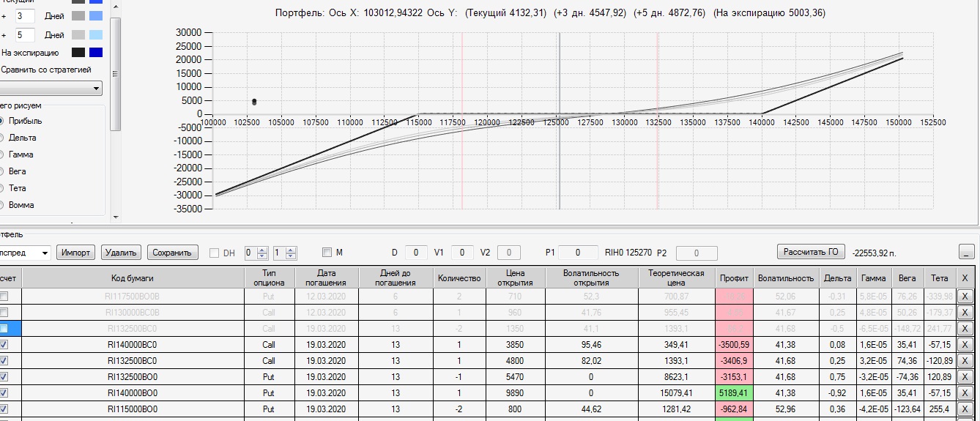
Task: Click the V2 input field
Action: click(509, 253)
